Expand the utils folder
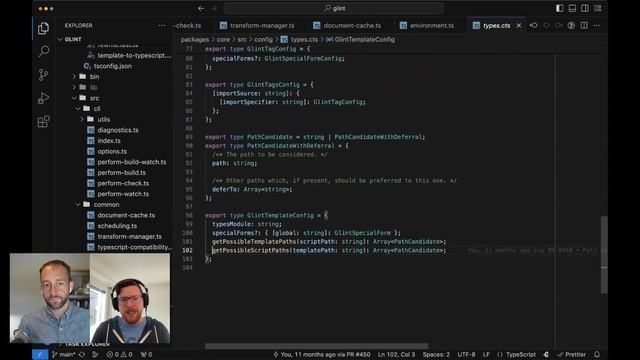Viewport: 640px width, 360px height. point(82,119)
